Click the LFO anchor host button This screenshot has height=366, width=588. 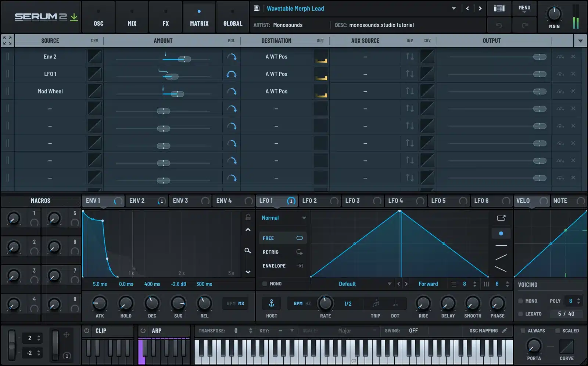272,303
